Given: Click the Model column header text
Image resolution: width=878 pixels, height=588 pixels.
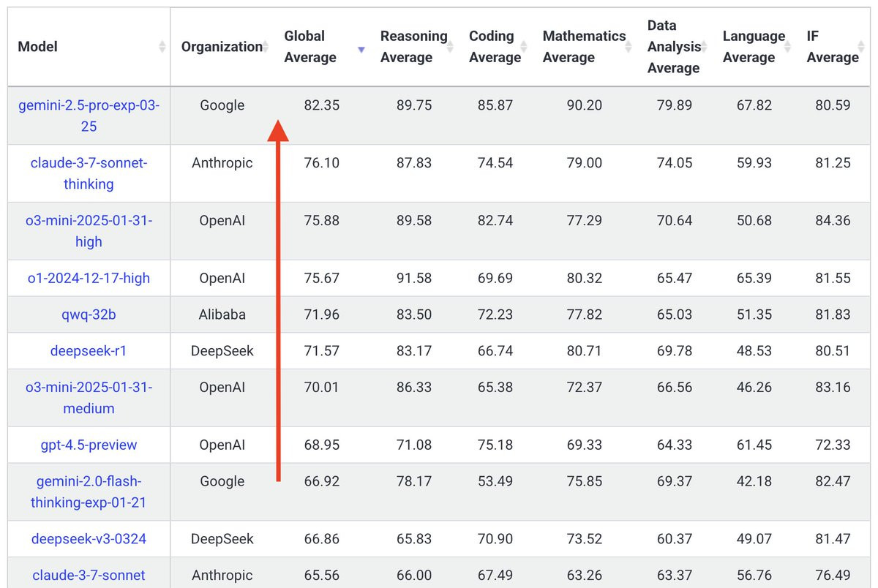Looking at the screenshot, I should [x=37, y=47].
